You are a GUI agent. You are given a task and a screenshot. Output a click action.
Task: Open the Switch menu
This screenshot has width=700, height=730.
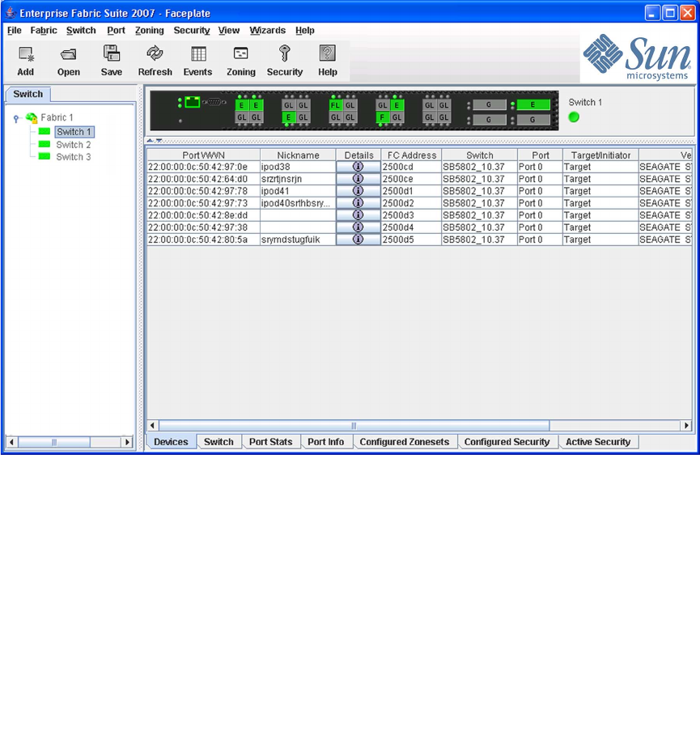pyautogui.click(x=81, y=30)
